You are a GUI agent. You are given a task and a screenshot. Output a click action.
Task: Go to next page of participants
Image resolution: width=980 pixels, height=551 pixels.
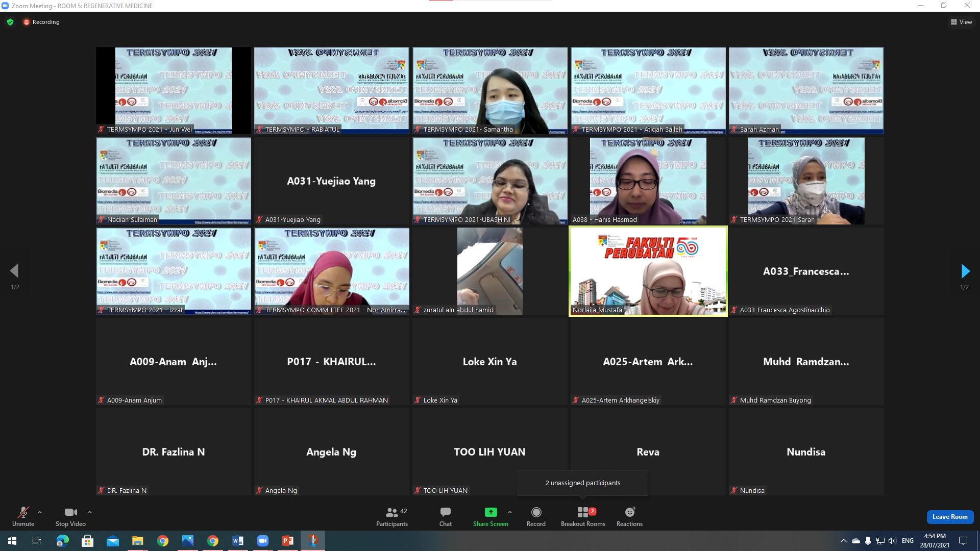(x=965, y=271)
